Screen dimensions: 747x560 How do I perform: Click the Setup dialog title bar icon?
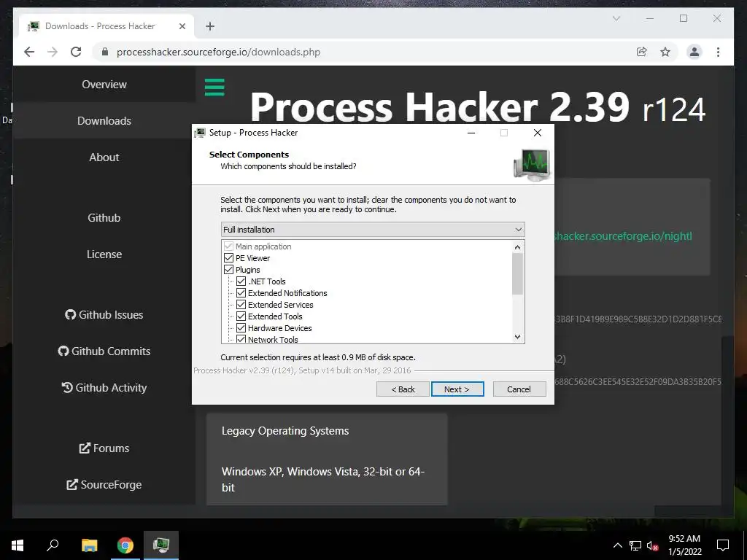(200, 133)
